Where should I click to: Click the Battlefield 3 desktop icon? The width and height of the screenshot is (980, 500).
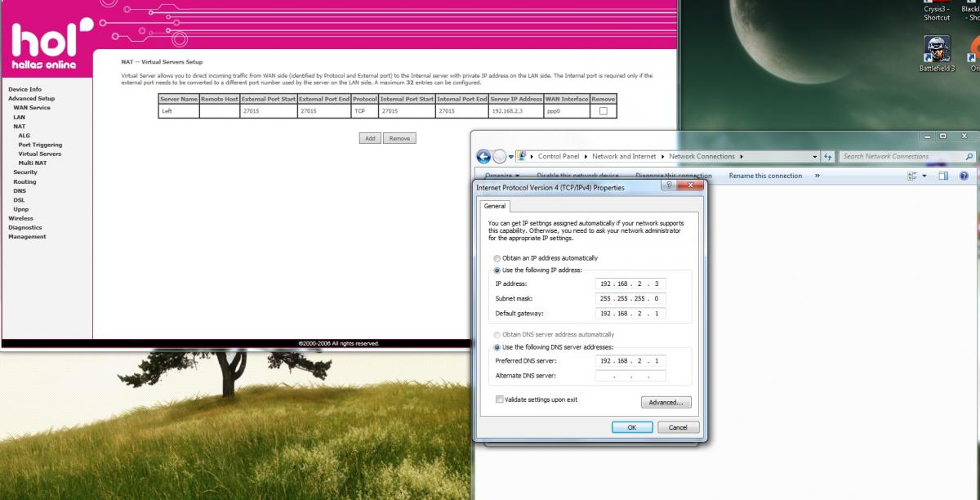(x=937, y=54)
